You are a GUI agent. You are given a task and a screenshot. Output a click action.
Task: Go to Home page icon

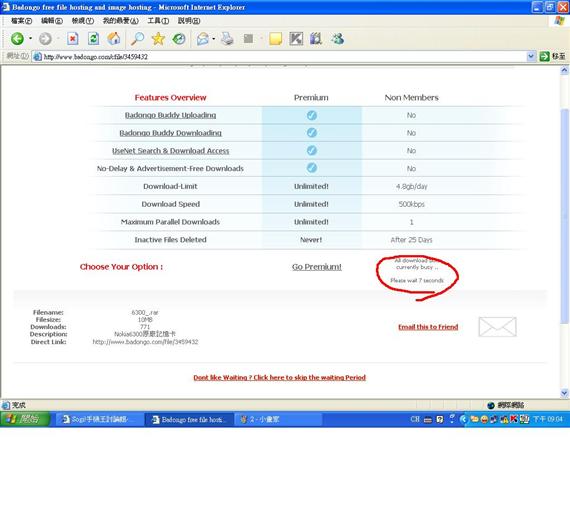[114, 39]
